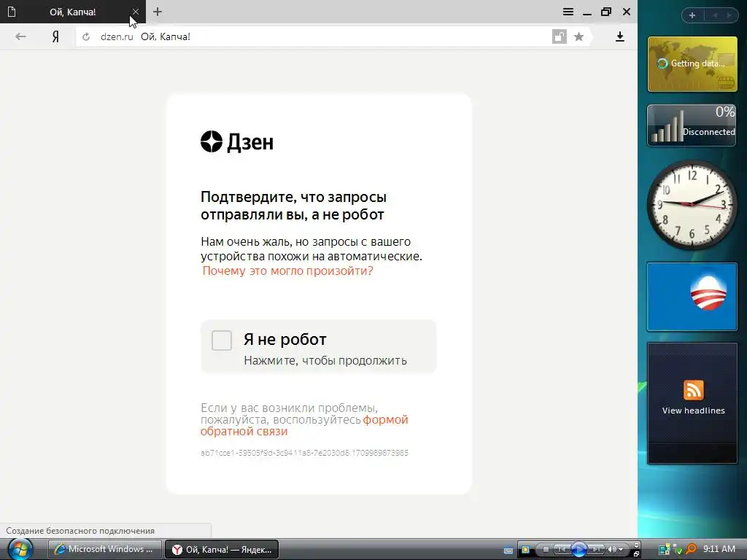747x560 pixels.
Task: Switch to Яндекс browser taskbar button
Action: [x=222, y=550]
